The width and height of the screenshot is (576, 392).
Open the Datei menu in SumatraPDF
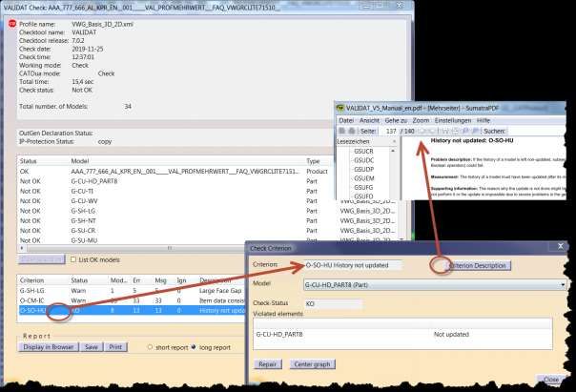pos(346,120)
